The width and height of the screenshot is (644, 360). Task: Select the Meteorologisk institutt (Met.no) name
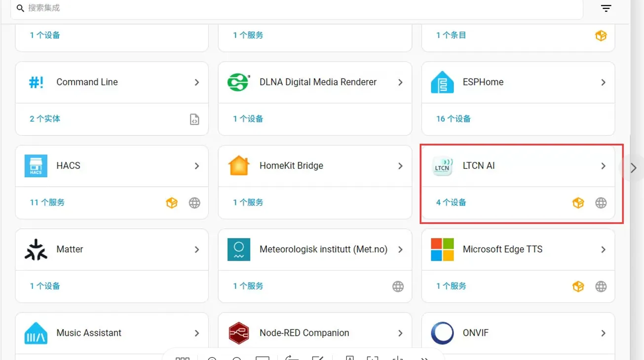[x=324, y=249]
